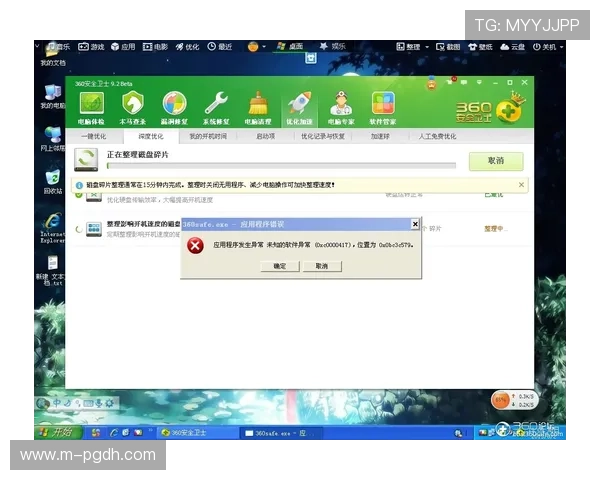
Task: Open the input method settings gear icon
Action: [x=109, y=403]
